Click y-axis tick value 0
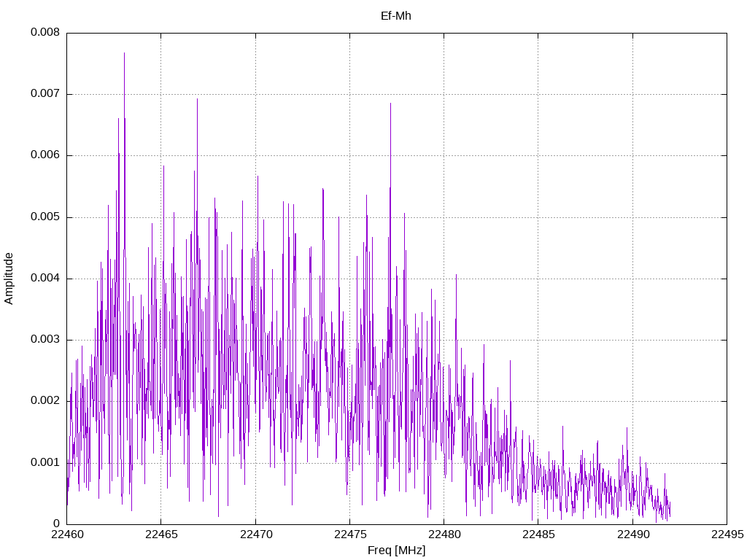This screenshot has height=560, width=747. coord(57,524)
